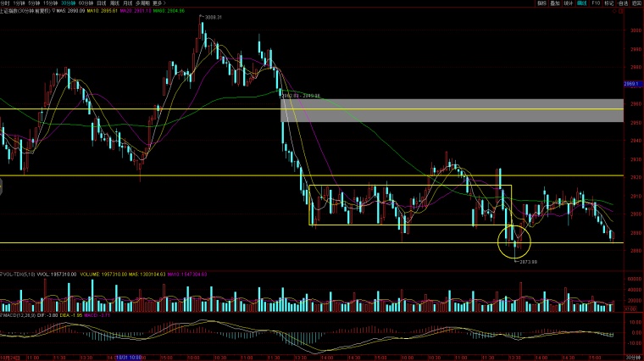The width and height of the screenshot is (644, 361).
Task: Select the gray gap rectangle zone
Action: coord(452,110)
